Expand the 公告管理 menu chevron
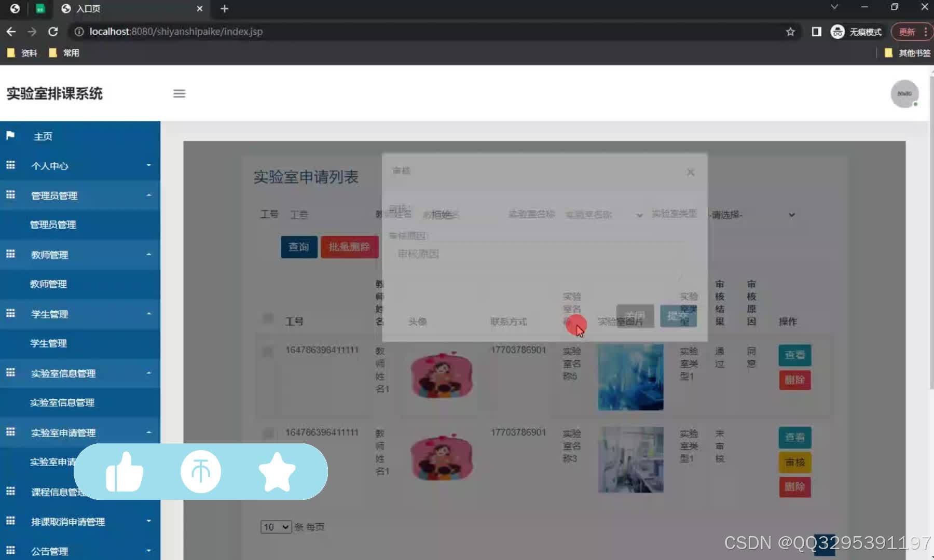Screen dimensions: 934x560 149,550
